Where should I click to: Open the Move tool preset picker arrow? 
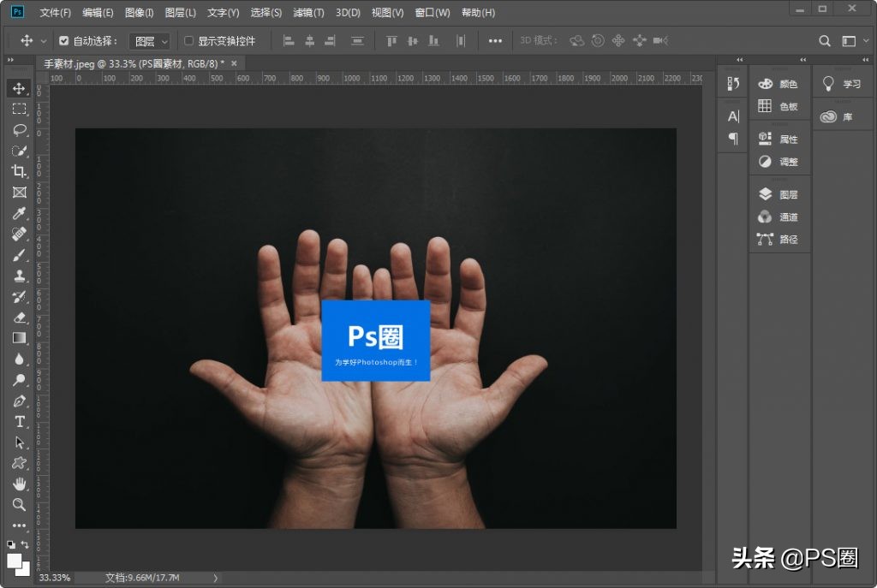click(x=43, y=41)
